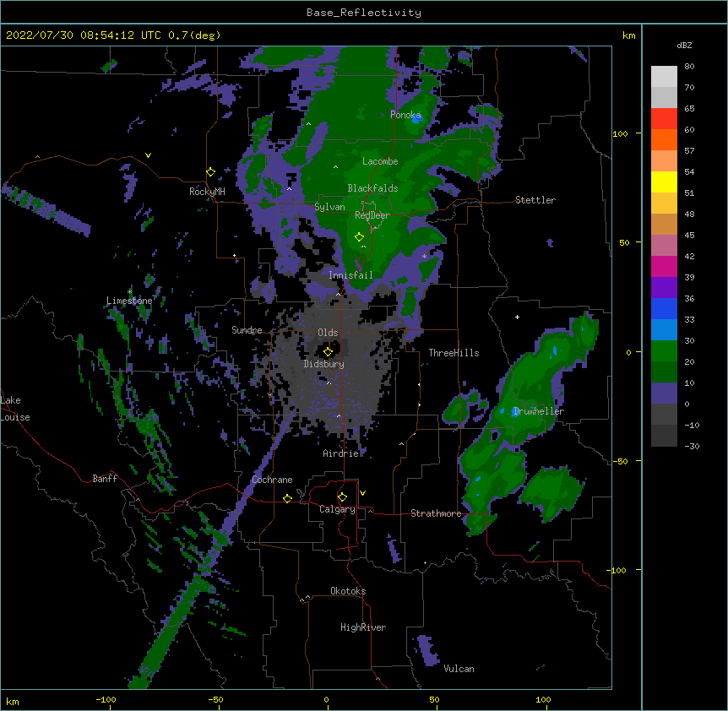Select the blue 36–33 dBZ legend swatch
Image resolution: width=728 pixels, height=711 pixels.
(664, 308)
